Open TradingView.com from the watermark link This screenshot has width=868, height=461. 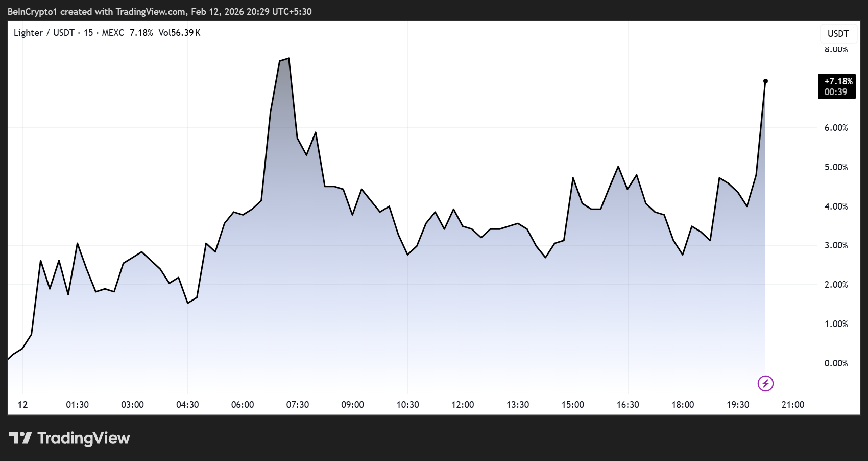pos(150,11)
